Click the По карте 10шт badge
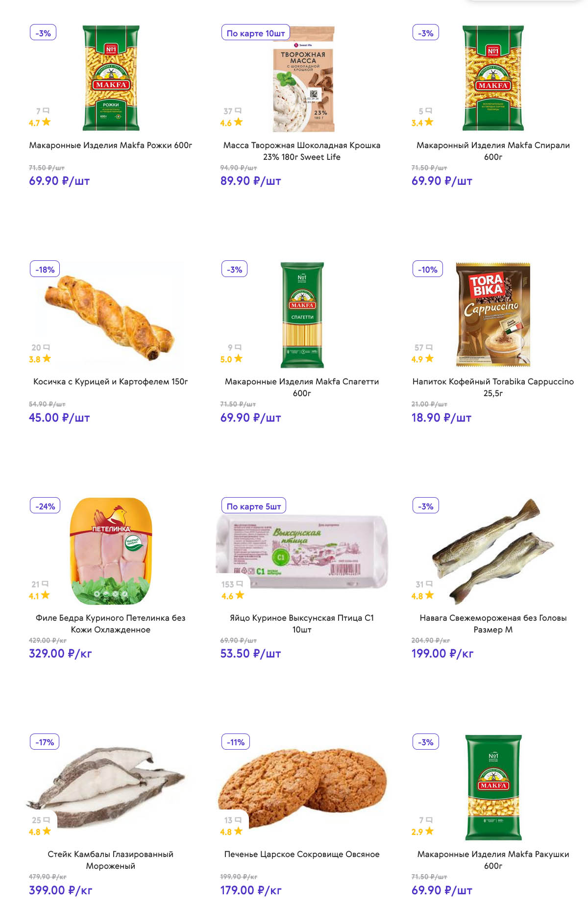Viewport: 588px width, 909px height. click(255, 33)
